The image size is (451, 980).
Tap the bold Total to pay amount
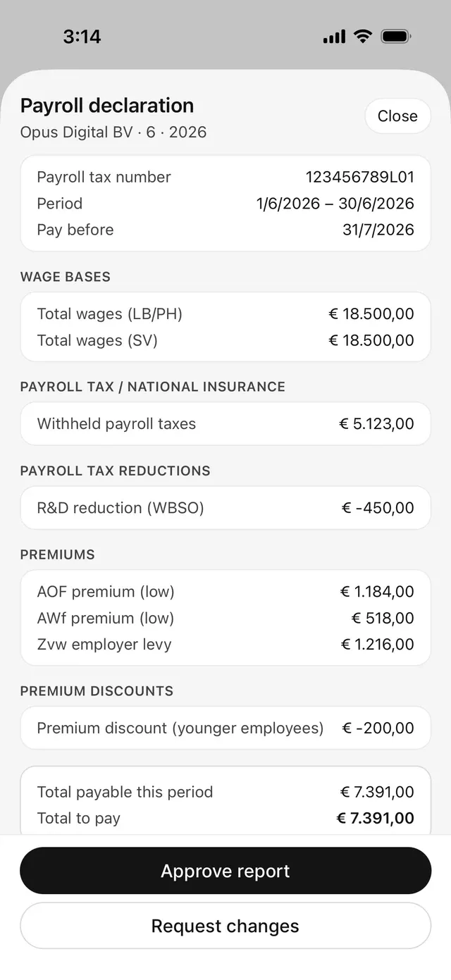point(375,818)
